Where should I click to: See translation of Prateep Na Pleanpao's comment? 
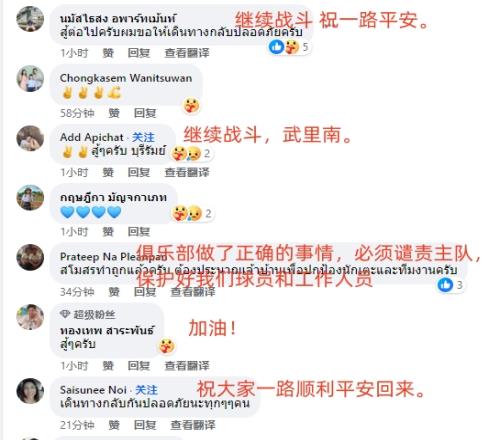pyautogui.click(x=193, y=292)
